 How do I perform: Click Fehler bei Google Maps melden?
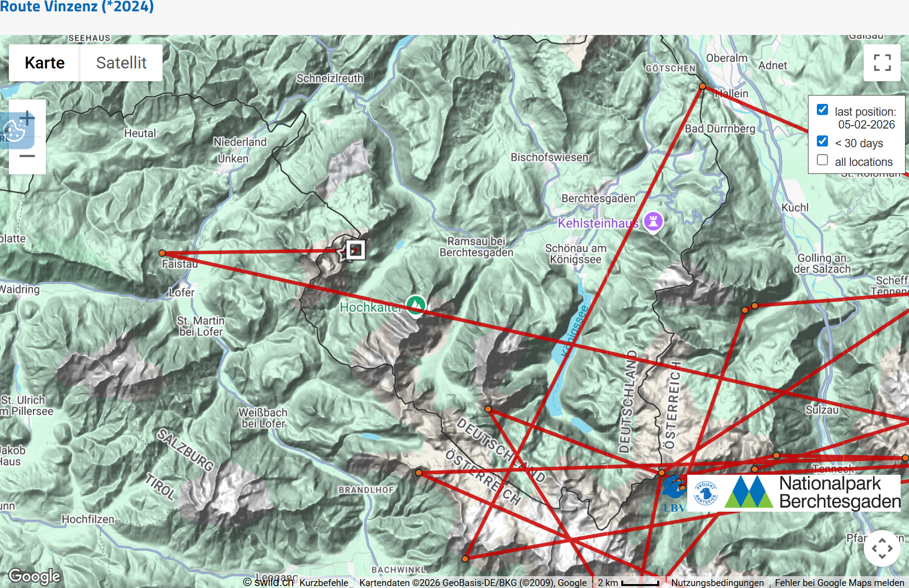(839, 583)
